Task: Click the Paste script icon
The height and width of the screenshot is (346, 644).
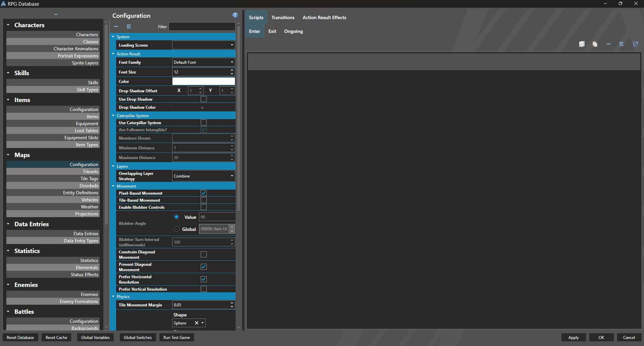Action: coord(595,44)
